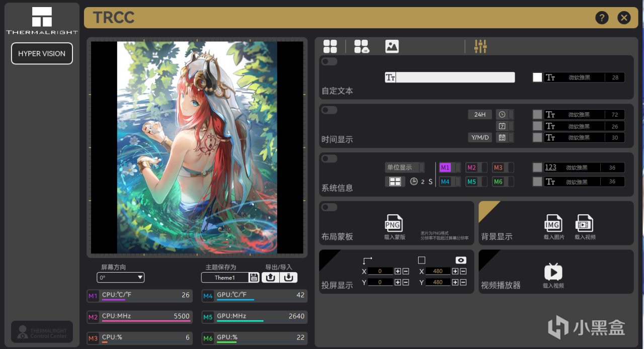Image resolution: width=644 pixels, height=349 pixels.
Task: Toggle the 单位显示 unit display option
Action: click(x=405, y=167)
